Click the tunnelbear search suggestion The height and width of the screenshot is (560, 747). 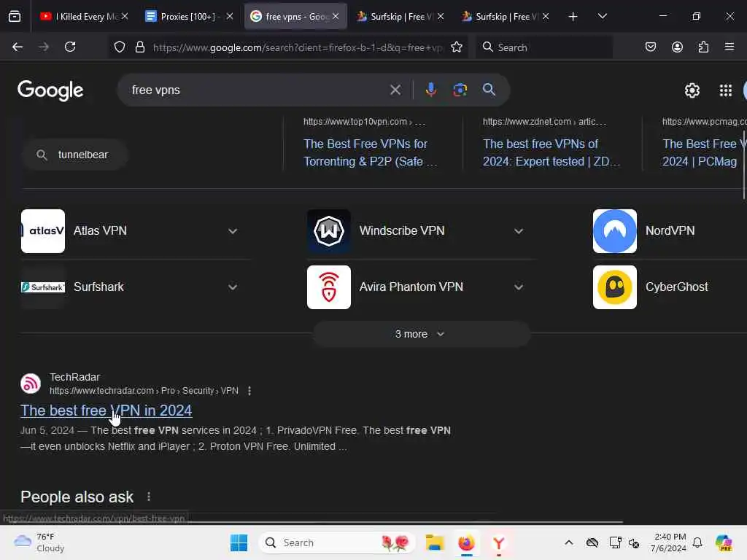pyautogui.click(x=75, y=155)
